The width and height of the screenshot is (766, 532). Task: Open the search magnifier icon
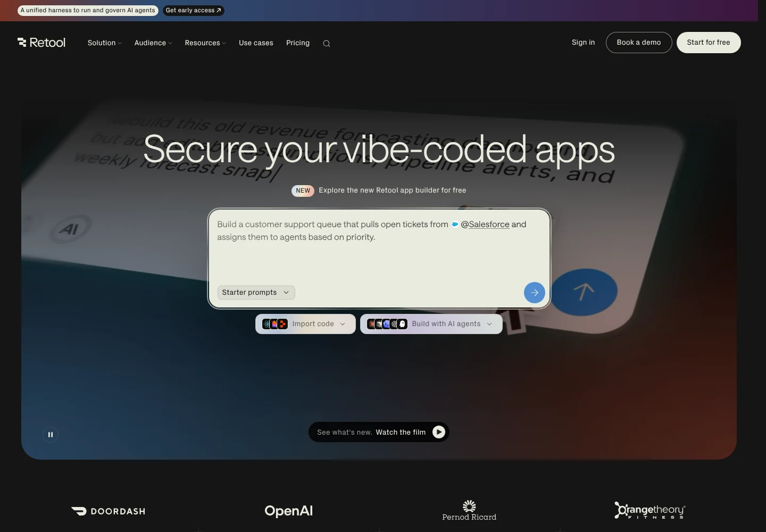pyautogui.click(x=327, y=44)
